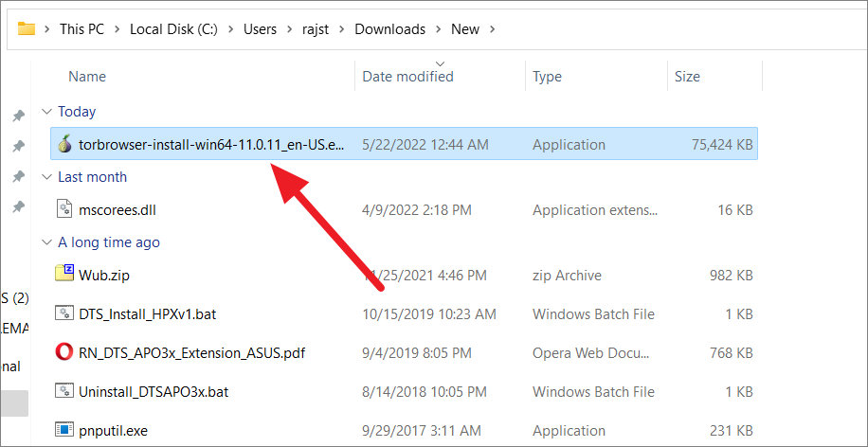Viewport: 868px width, 447px height.
Task: Expand the chevron before This PC
Action: pos(47,29)
